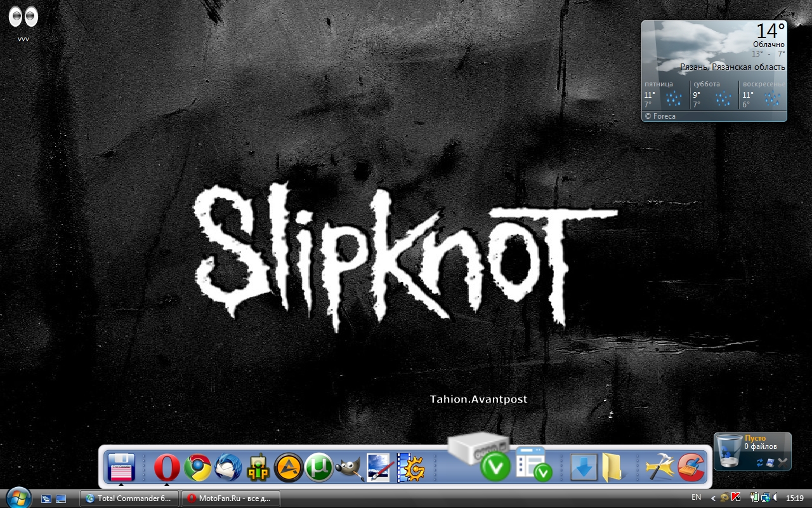Click current temperature 14° in weather gadget
Viewport: 812px width, 508px height.
pyautogui.click(x=771, y=30)
